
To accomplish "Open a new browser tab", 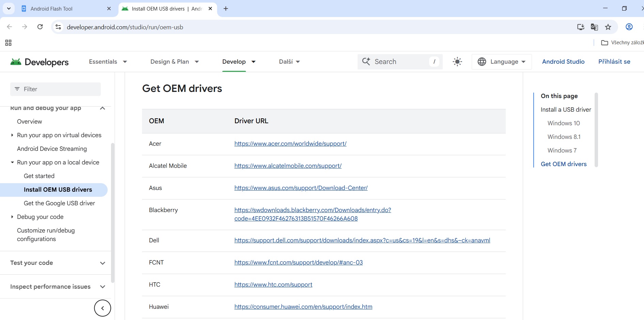I will tap(226, 9).
